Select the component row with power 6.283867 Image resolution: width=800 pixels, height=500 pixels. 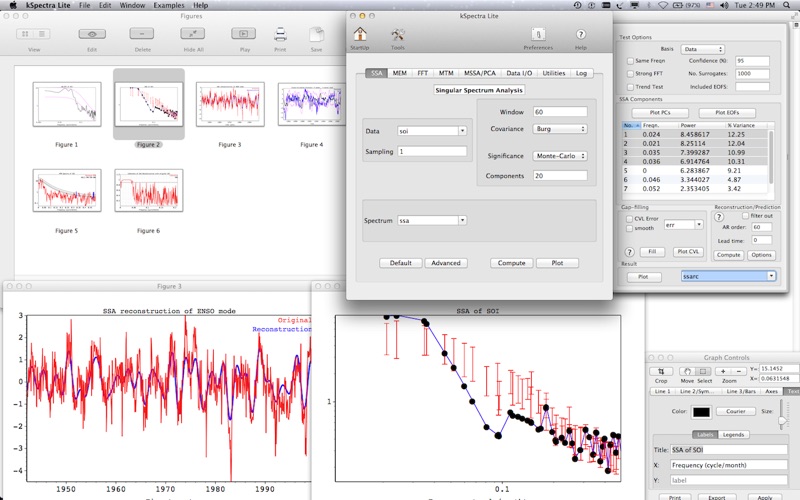[694, 171]
